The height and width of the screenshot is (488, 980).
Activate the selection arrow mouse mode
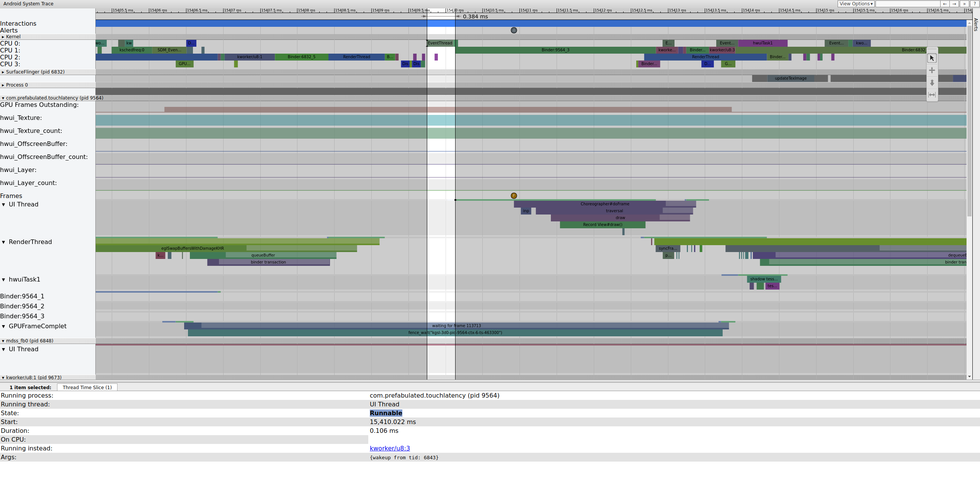[932, 58]
